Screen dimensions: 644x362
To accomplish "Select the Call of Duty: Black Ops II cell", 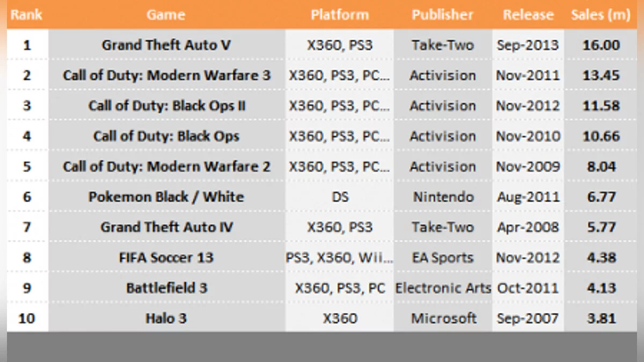I will (x=166, y=106).
